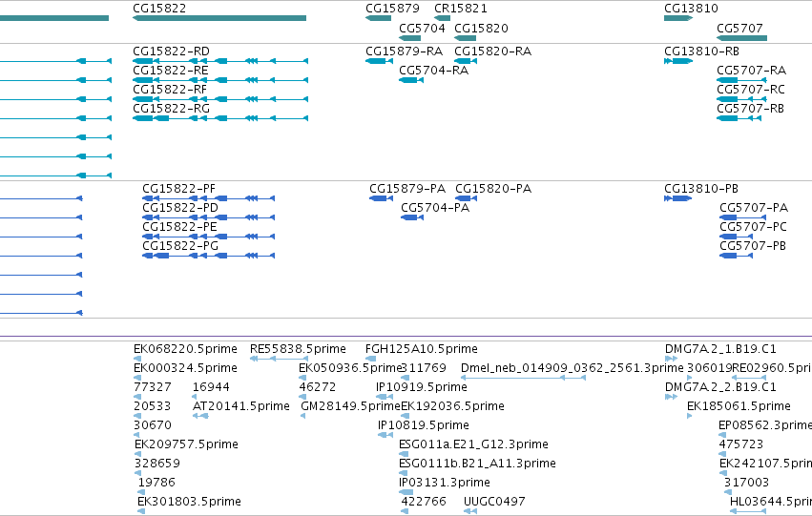Click transcript CG5704-RA

point(411,80)
